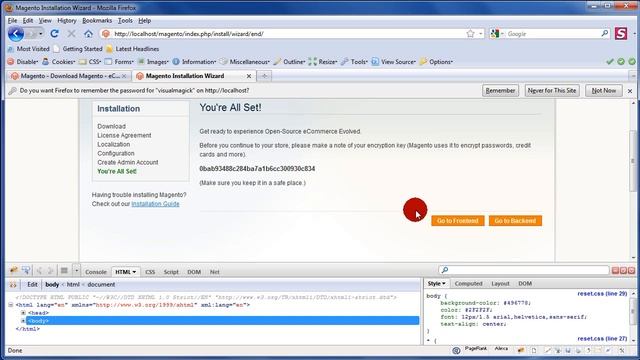This screenshot has width=640, height=360.
Task: Open the Information web developer menu
Action: coord(194,62)
